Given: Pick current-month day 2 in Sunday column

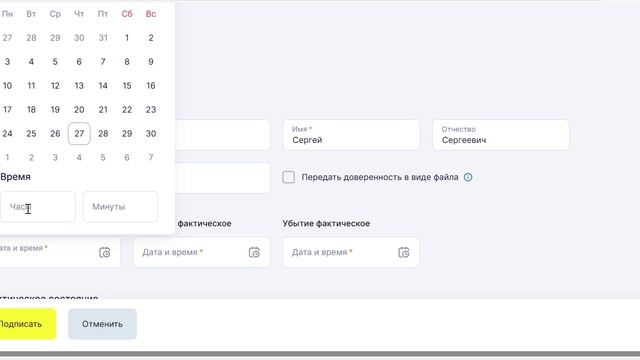Looking at the screenshot, I should [151, 38].
